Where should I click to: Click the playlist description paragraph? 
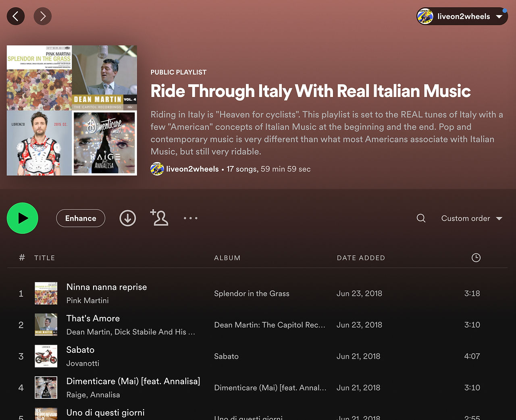327,133
